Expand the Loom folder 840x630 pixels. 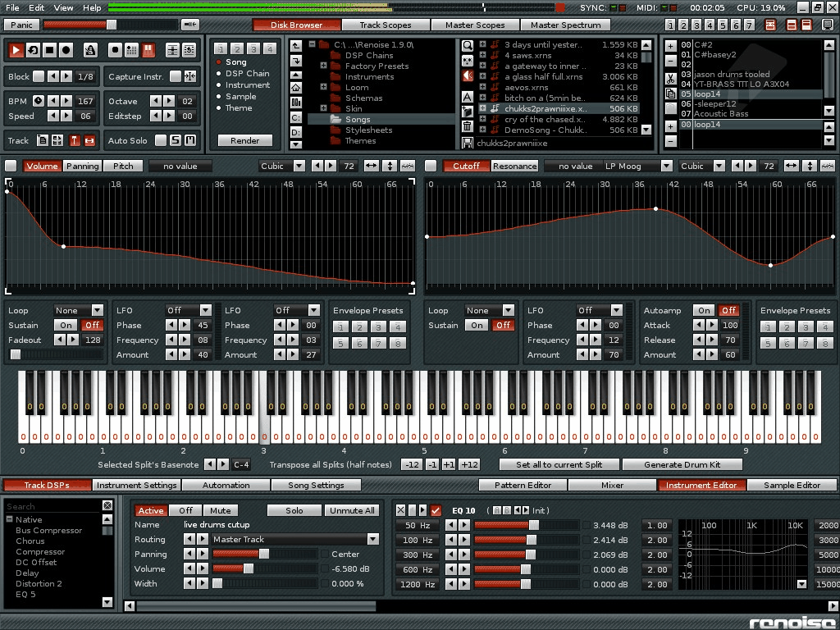click(x=323, y=87)
